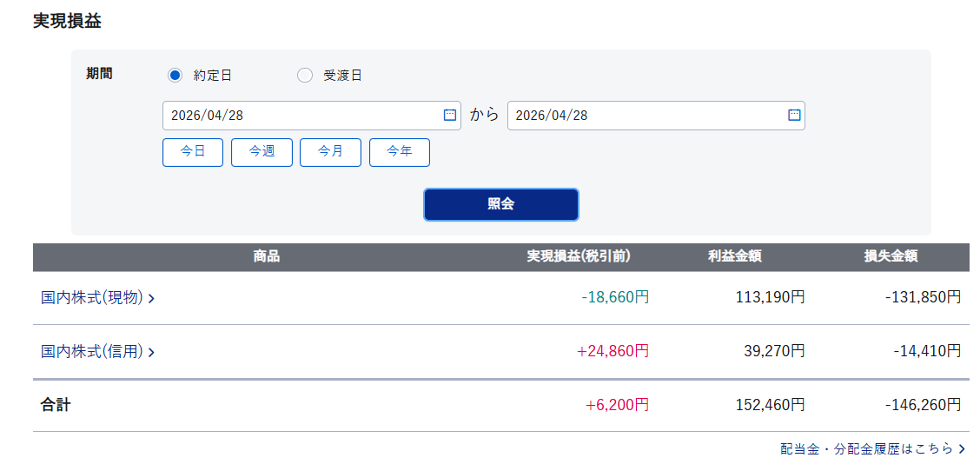This screenshot has width=980, height=471.
Task: Open the end date calendar picker icon
Action: 793,115
